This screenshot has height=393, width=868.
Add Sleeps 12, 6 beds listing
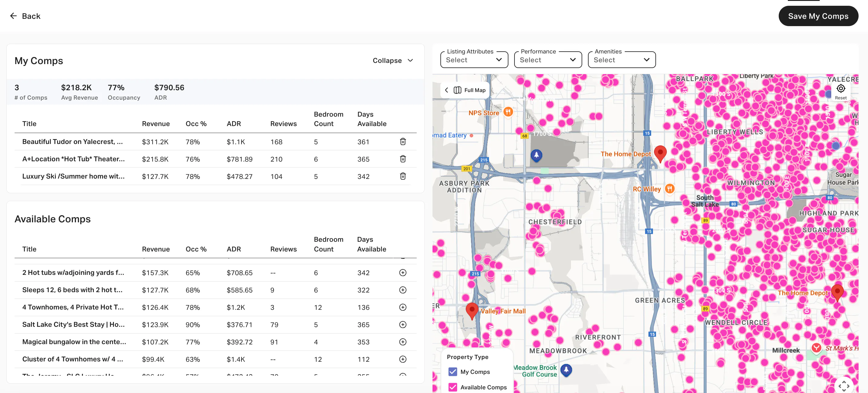point(403,290)
